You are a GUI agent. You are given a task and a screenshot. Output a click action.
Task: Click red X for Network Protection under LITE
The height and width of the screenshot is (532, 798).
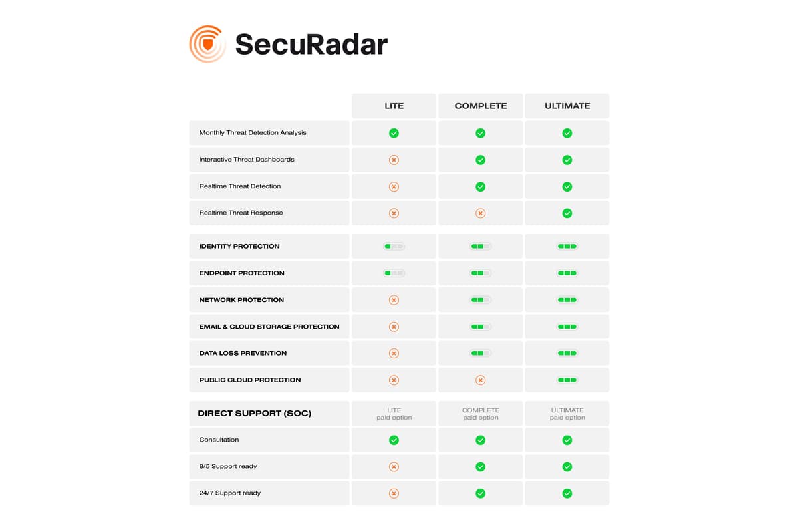[x=394, y=300]
